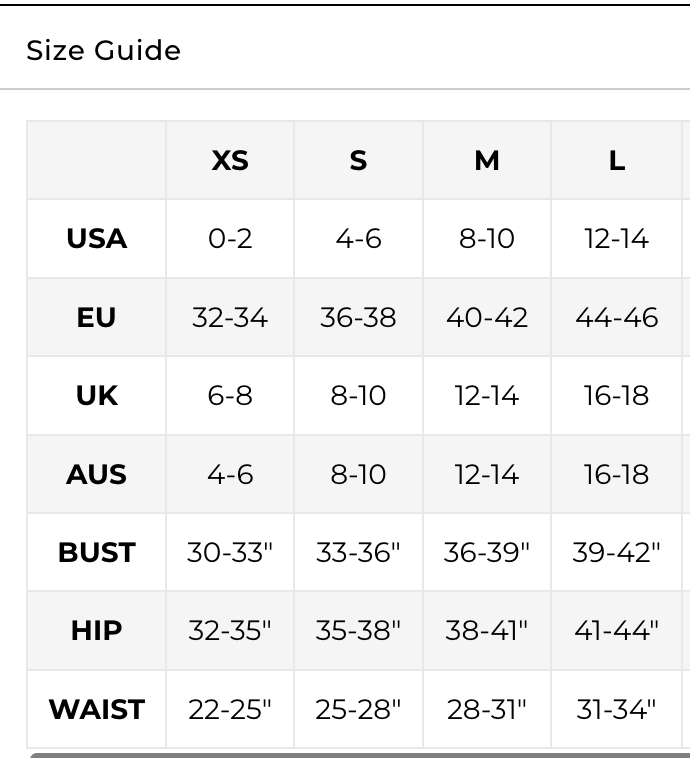Click the AUS row label
Image resolution: width=690 pixels, height=758 pixels.
point(97,474)
